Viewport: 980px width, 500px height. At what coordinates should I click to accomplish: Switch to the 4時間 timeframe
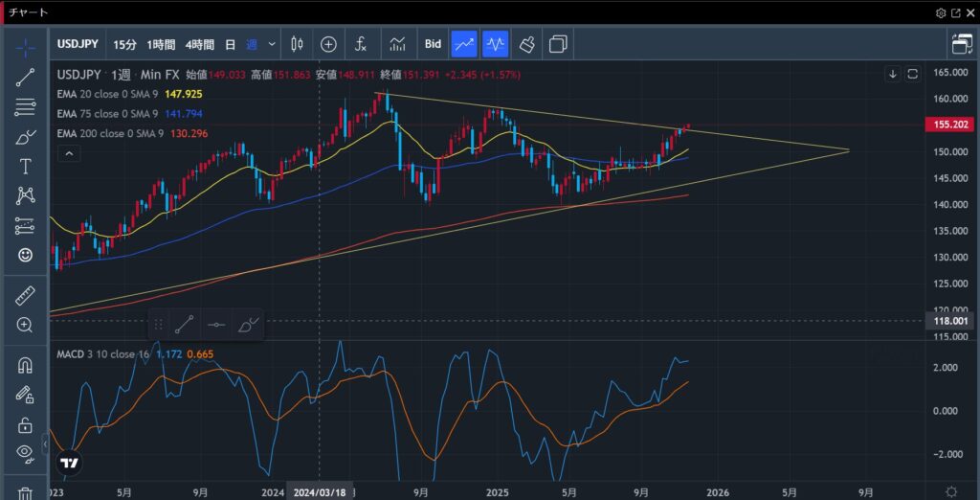(x=200, y=44)
